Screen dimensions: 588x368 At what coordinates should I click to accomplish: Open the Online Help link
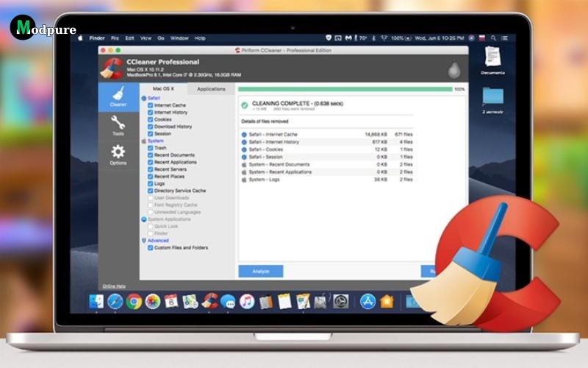click(x=113, y=286)
